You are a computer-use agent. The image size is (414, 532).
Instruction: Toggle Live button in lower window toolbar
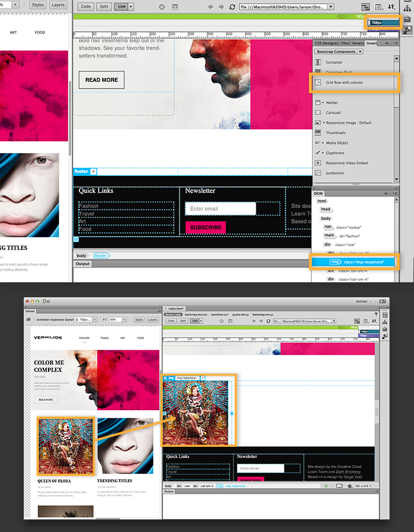[194, 321]
